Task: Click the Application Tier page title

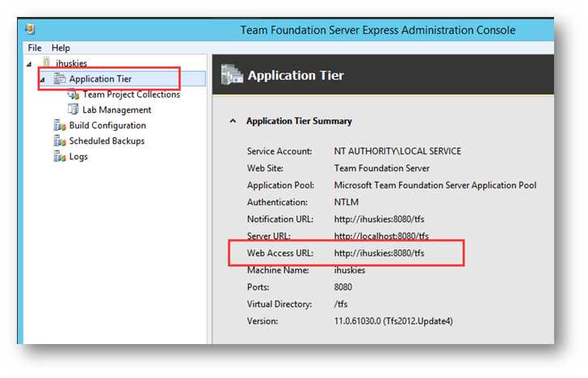Action: pos(296,75)
